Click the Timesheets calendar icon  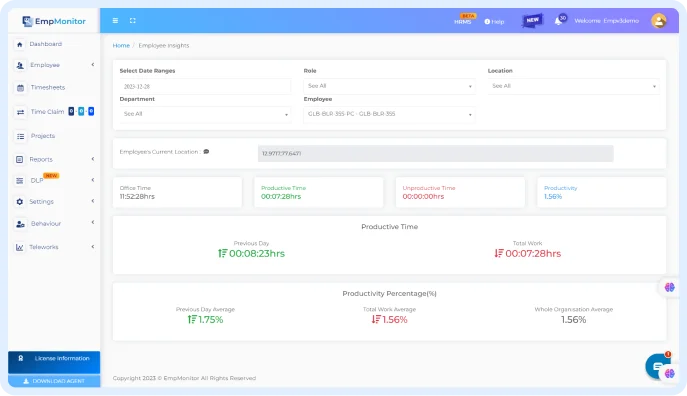pyautogui.click(x=20, y=88)
